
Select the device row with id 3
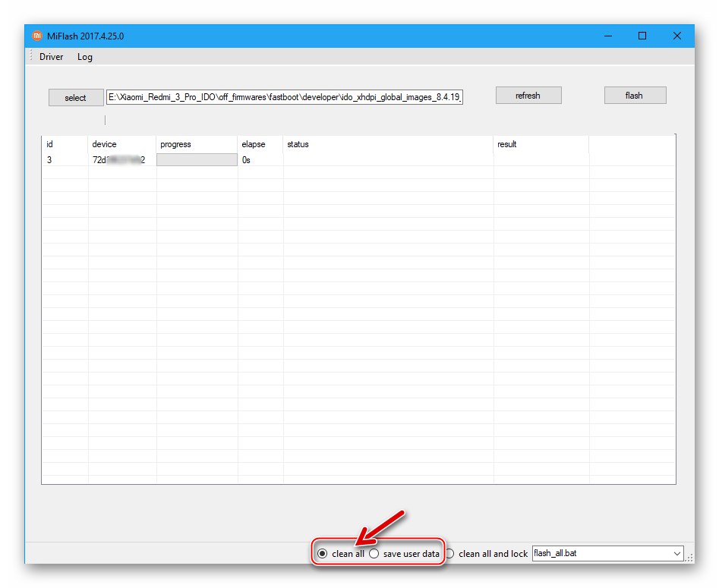[x=358, y=159]
